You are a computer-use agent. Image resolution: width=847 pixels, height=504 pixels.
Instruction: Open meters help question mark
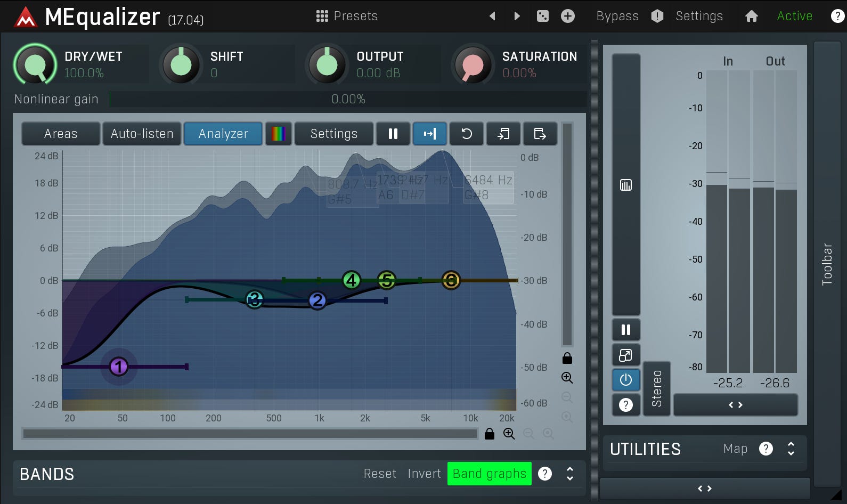tap(626, 405)
